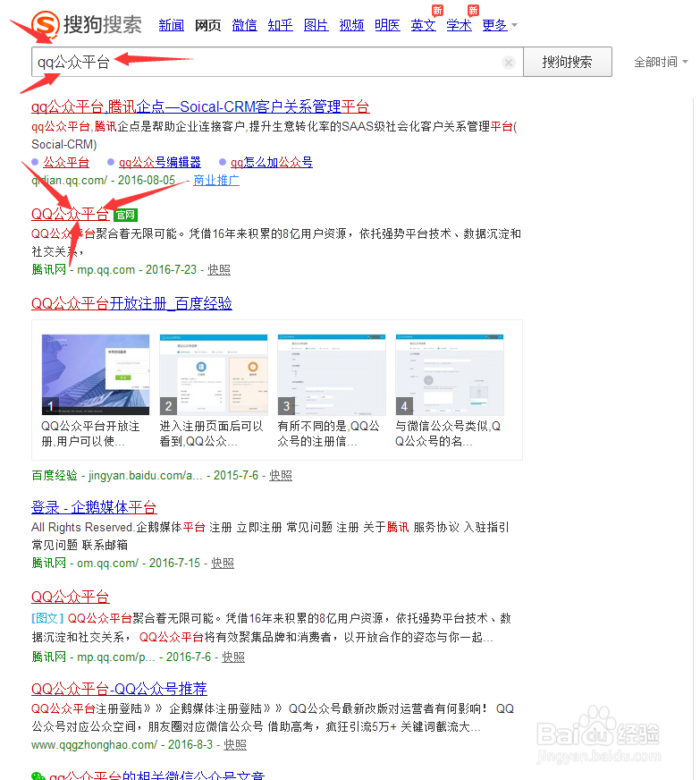Select the 图片 search tab
700x780 pixels.
[316, 25]
